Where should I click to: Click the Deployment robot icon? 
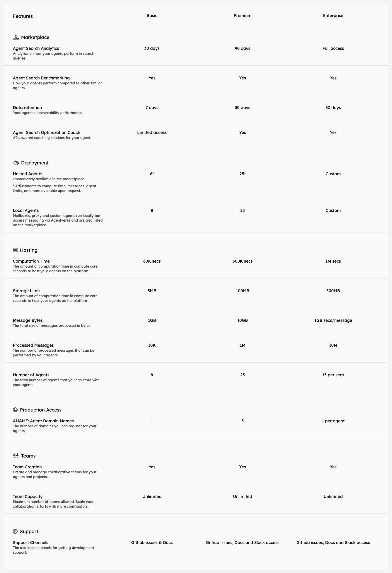16,163
